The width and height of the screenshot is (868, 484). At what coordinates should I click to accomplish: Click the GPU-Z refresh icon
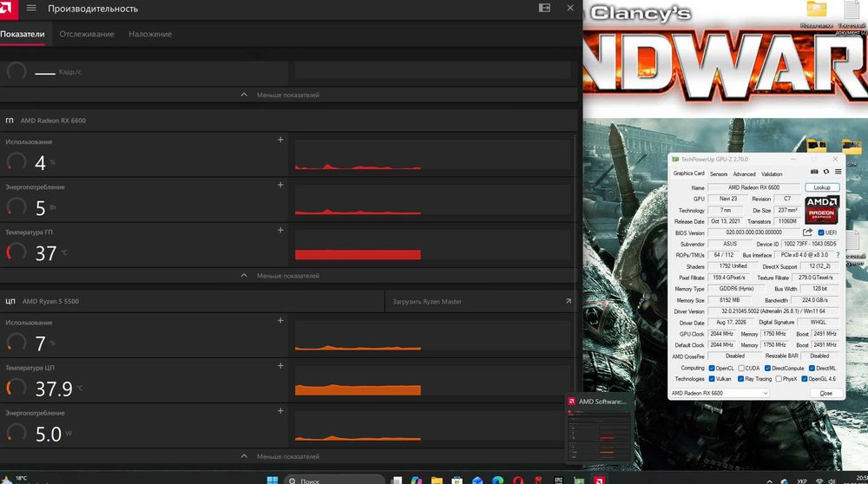coord(826,172)
